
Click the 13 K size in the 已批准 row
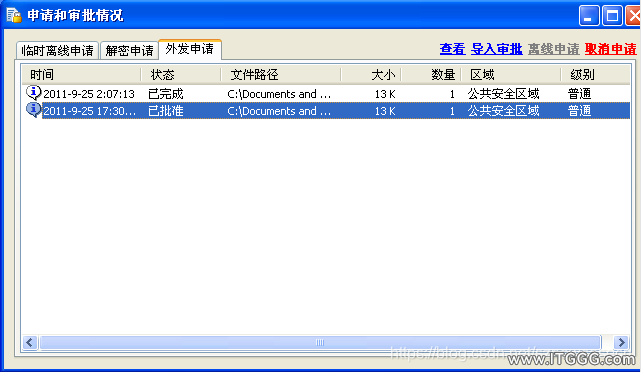385,111
